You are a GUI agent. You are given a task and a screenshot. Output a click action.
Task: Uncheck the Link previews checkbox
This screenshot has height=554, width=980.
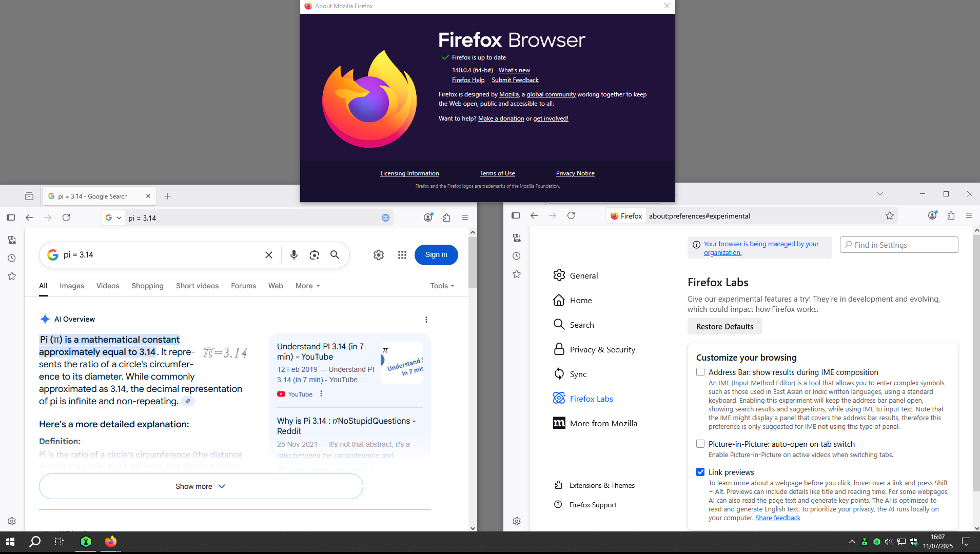coord(700,472)
